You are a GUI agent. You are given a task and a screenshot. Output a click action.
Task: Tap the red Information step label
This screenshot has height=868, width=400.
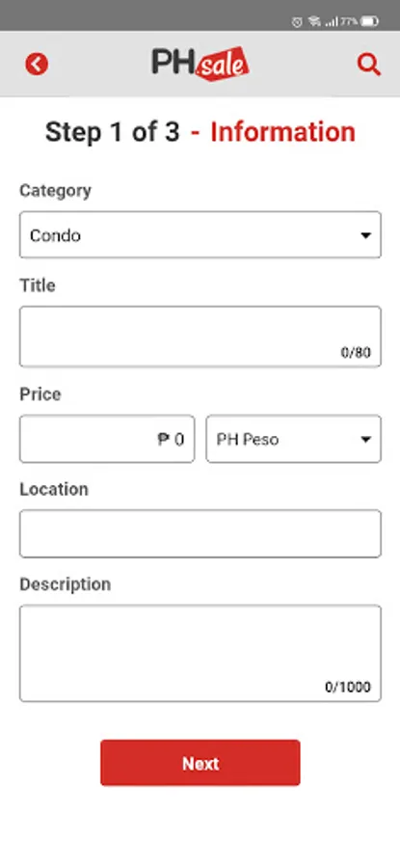[x=282, y=132]
